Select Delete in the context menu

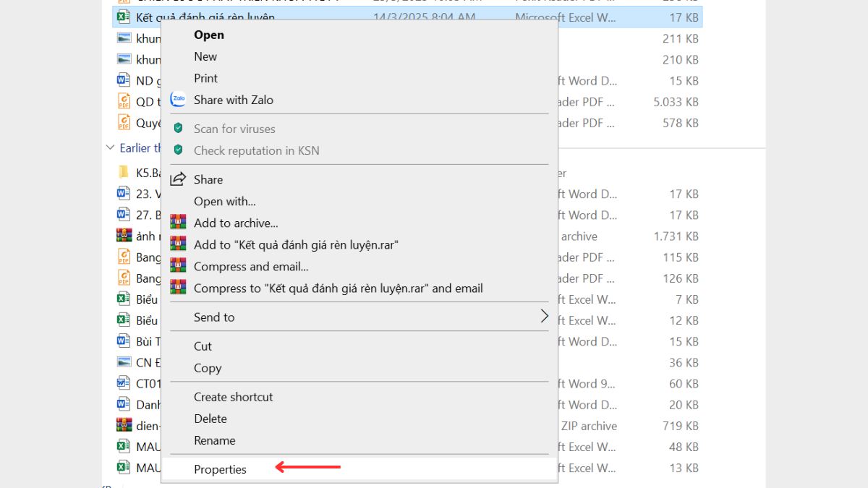point(210,419)
